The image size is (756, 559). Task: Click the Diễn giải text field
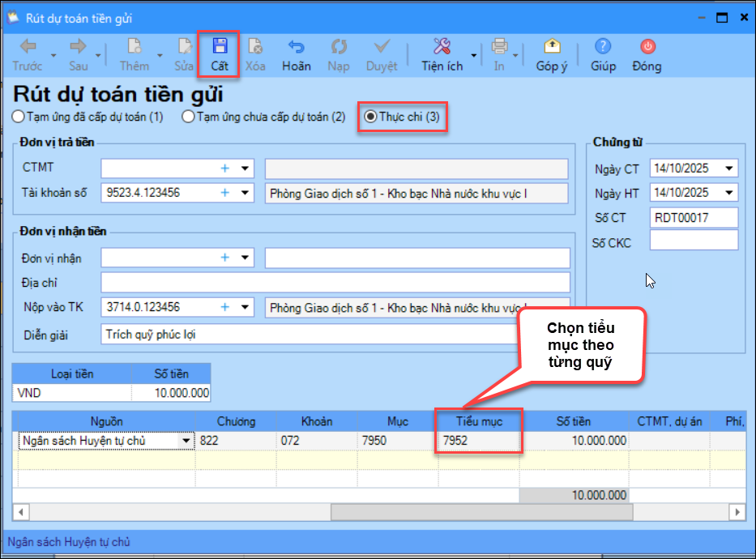pos(308,334)
